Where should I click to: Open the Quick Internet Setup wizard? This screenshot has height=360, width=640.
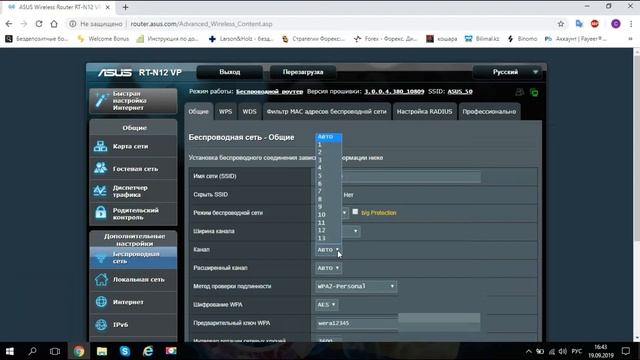[x=133, y=100]
